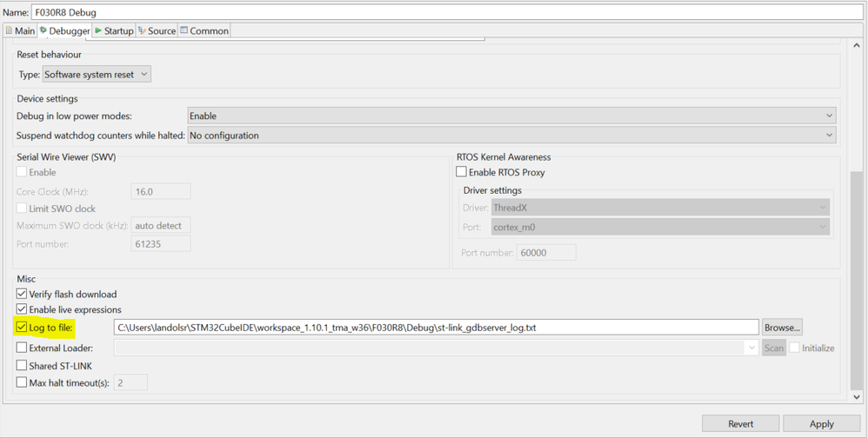Uncheck Enable live expressions
868x438 pixels.
point(22,309)
